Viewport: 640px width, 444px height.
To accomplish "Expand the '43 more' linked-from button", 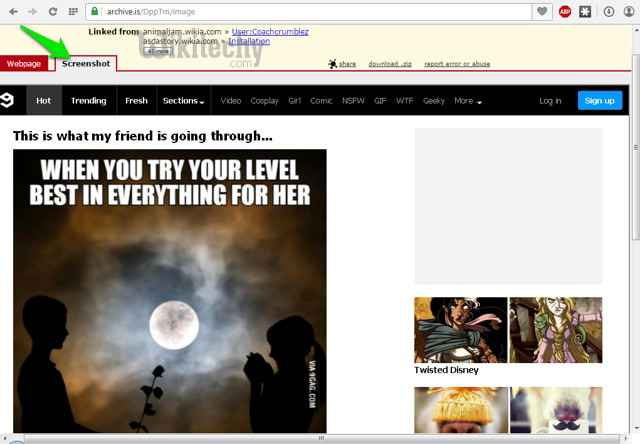I will 158,51.
